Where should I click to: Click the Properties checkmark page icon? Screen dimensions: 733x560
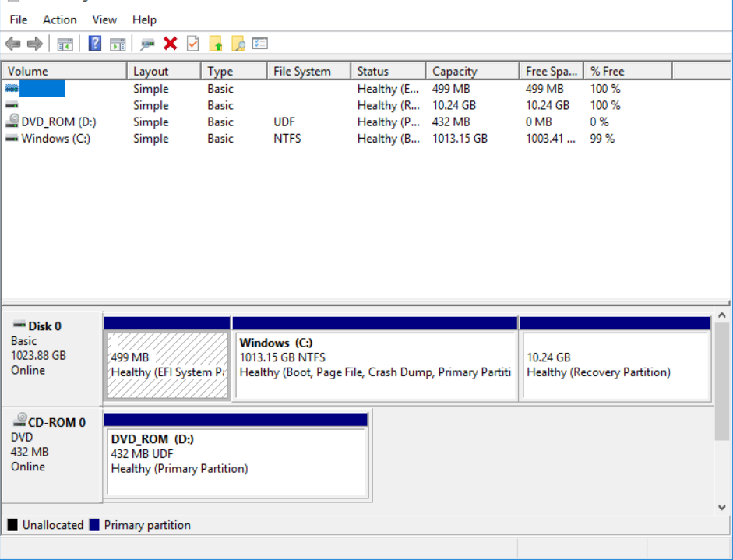(x=192, y=44)
